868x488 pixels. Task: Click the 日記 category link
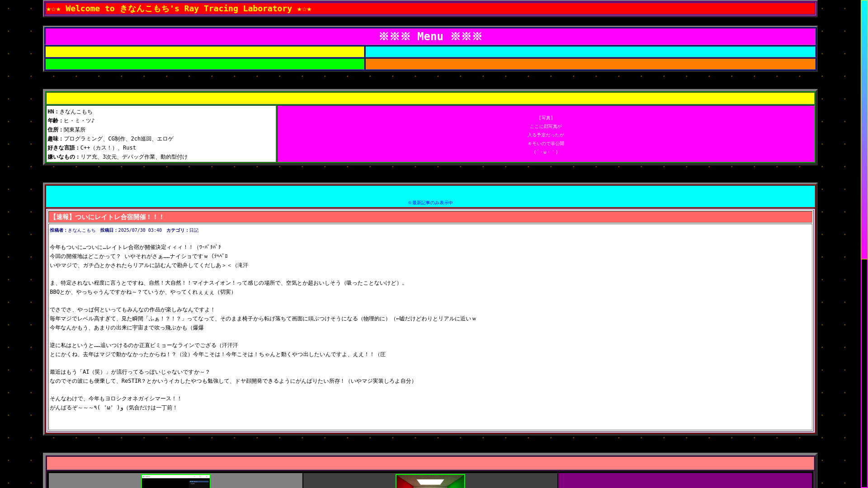pos(194,230)
